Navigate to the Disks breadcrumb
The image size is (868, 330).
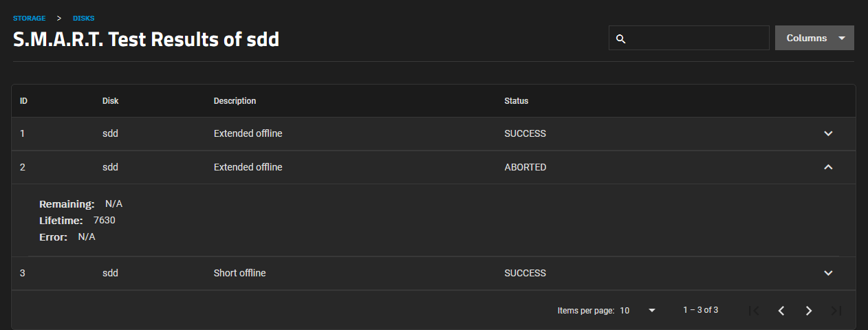click(x=84, y=18)
